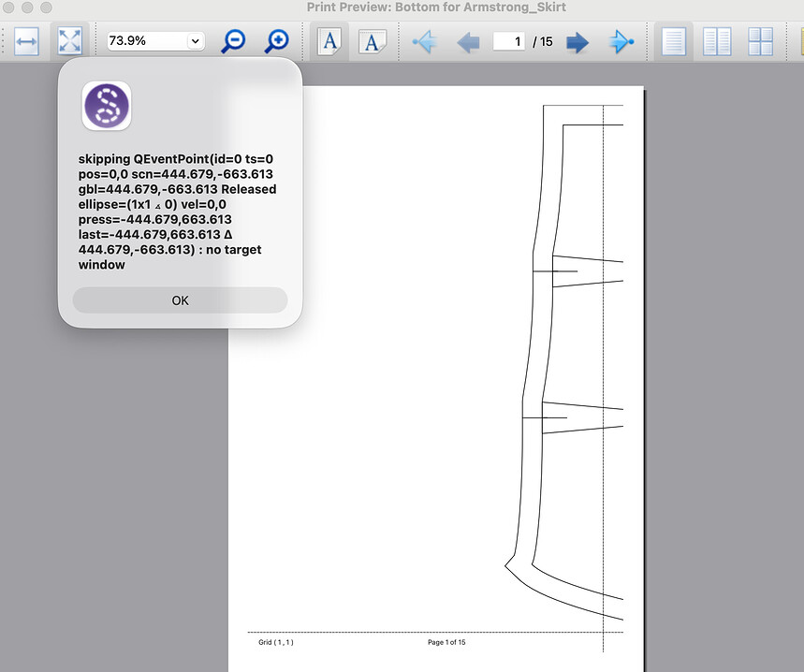
Task: Show facing pages view mode
Action: point(717,41)
